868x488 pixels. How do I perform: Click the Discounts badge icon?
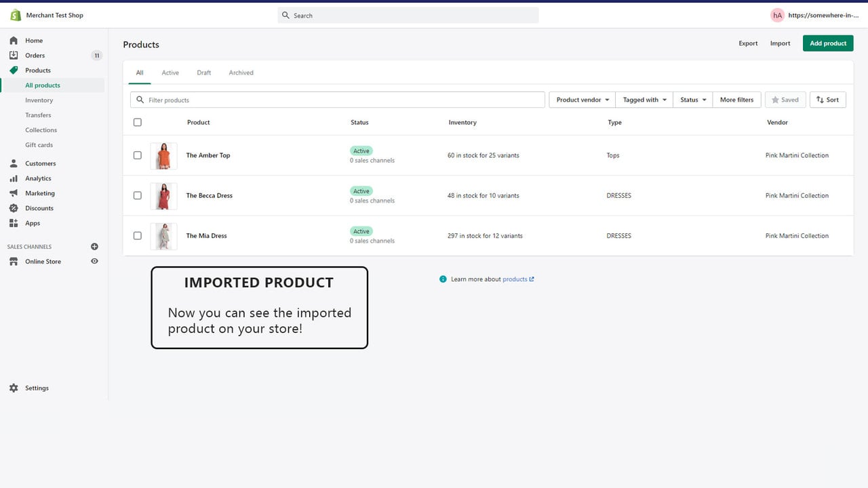click(x=14, y=208)
